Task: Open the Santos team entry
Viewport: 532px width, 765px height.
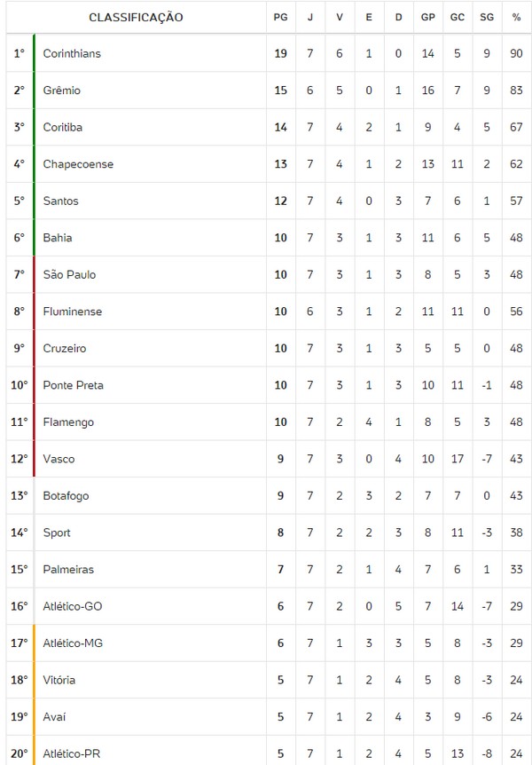Action: (61, 201)
